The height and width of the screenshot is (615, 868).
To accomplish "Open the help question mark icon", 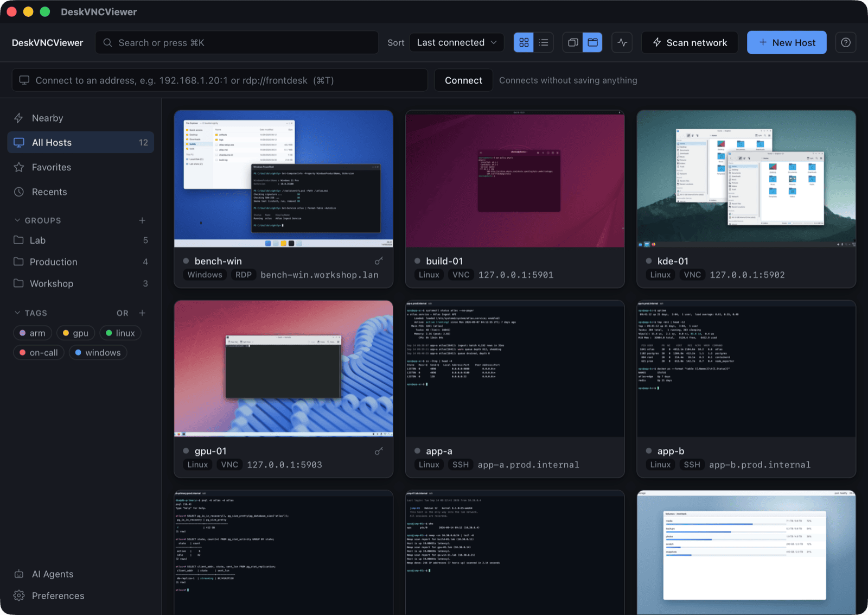I will pos(846,42).
